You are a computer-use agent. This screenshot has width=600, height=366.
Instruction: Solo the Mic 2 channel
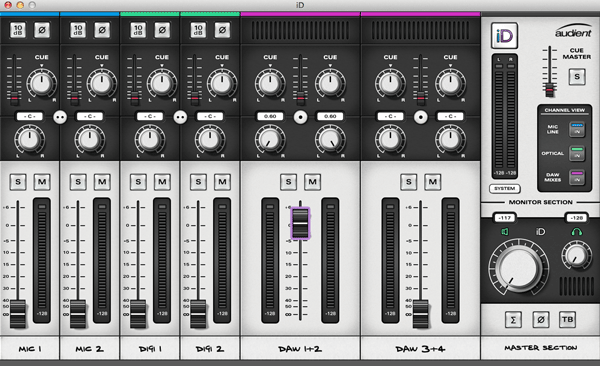pyautogui.click(x=78, y=182)
